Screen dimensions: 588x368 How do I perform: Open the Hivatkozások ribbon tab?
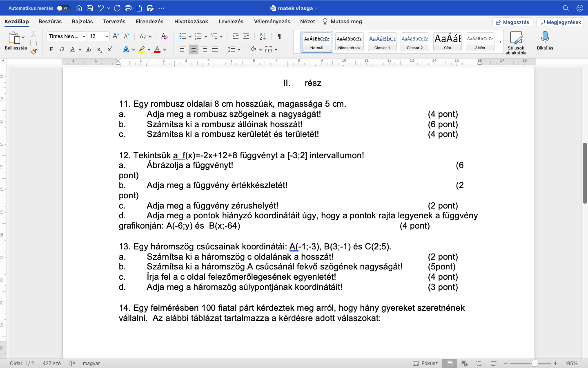(191, 21)
